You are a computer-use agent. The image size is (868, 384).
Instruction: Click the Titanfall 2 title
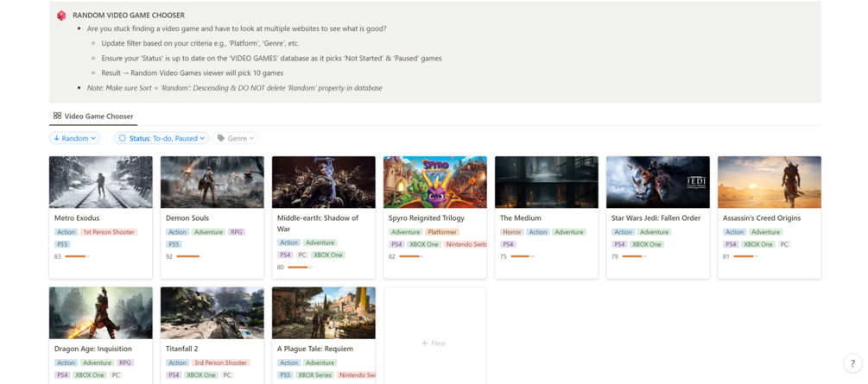[x=181, y=349]
